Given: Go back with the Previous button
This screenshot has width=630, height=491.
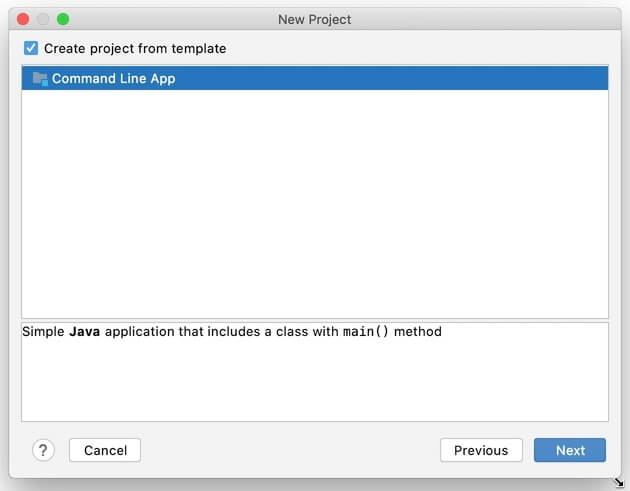Looking at the screenshot, I should coord(481,450).
